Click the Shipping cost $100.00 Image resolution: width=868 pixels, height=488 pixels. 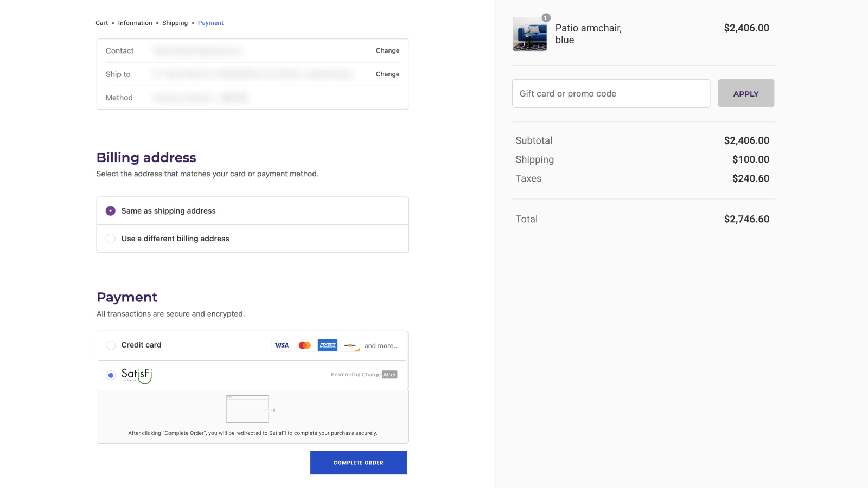click(x=751, y=159)
